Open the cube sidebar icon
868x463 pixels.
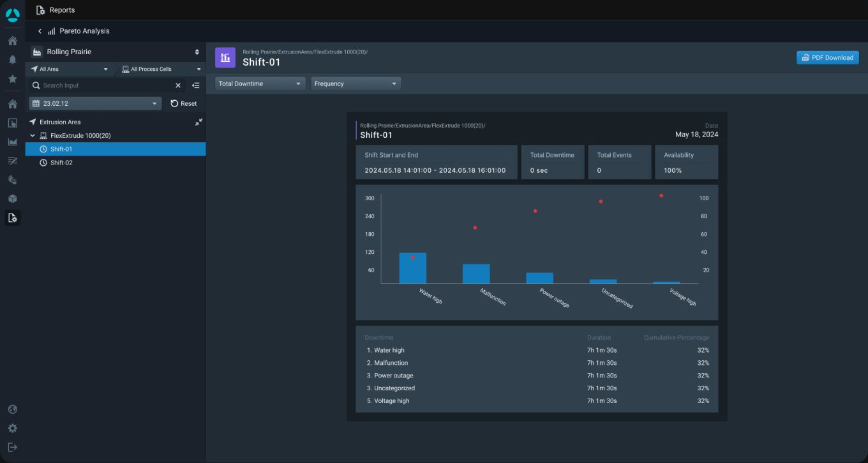(12, 199)
